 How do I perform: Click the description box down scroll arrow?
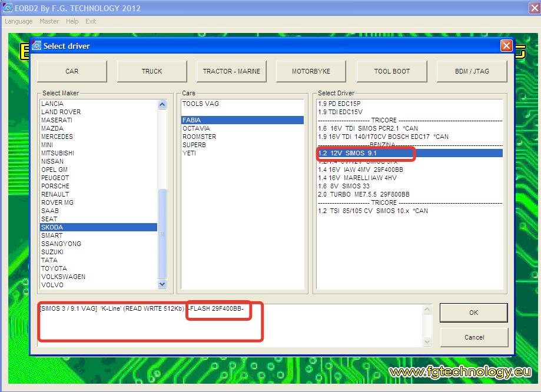427,341
